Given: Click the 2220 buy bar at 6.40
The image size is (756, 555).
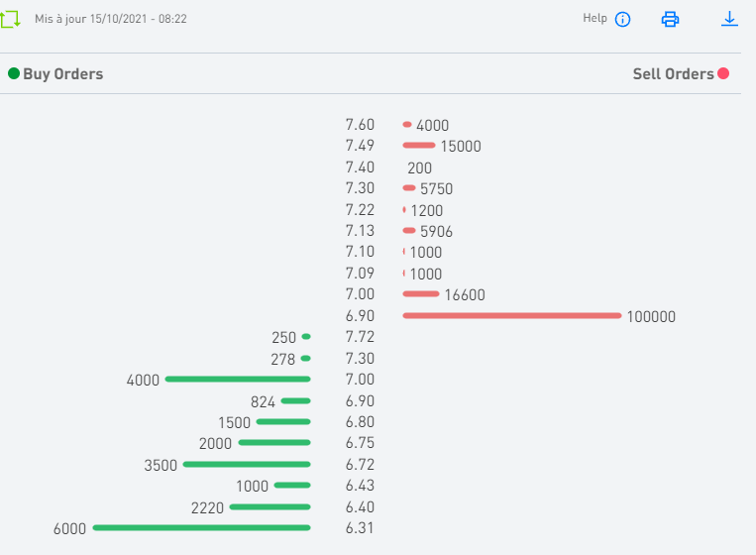Looking at the screenshot, I should click(270, 507).
